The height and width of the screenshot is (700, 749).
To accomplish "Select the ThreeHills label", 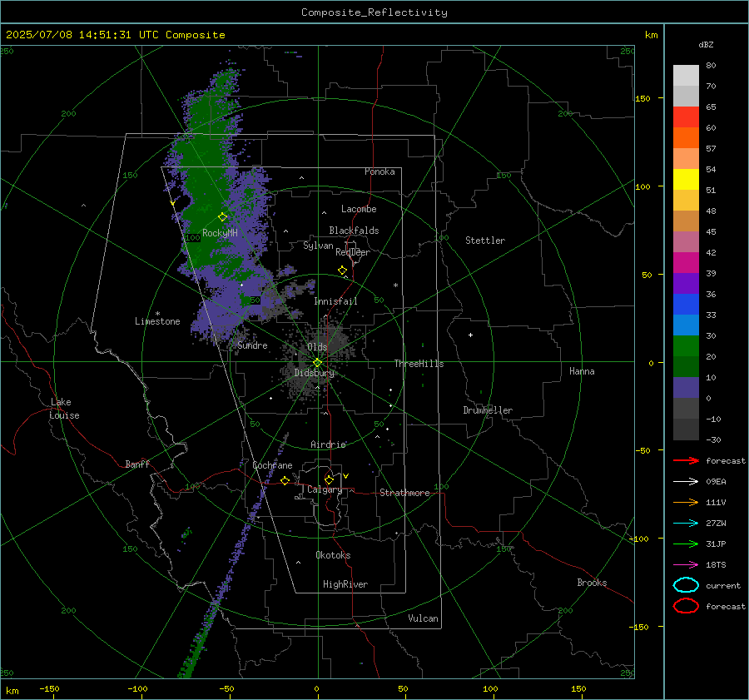I will click(x=419, y=364).
